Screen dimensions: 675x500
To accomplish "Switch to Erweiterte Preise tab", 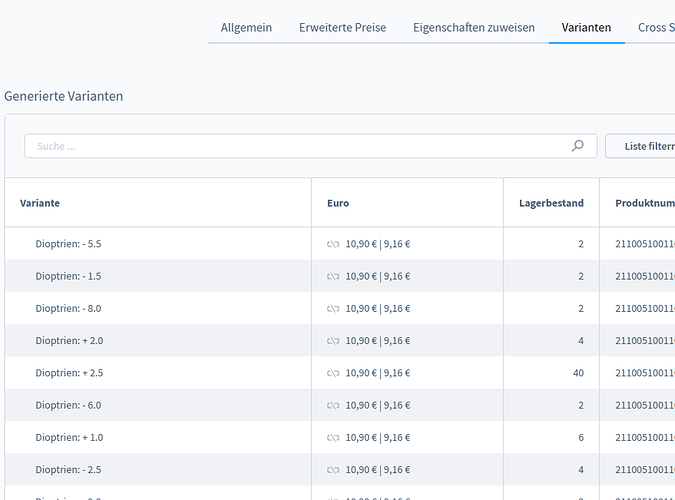I will (342, 27).
